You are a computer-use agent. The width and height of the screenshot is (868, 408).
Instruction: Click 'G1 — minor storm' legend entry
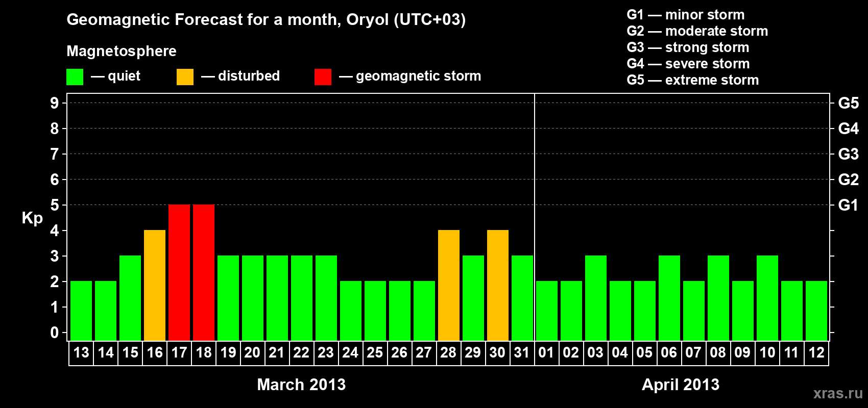pos(686,15)
